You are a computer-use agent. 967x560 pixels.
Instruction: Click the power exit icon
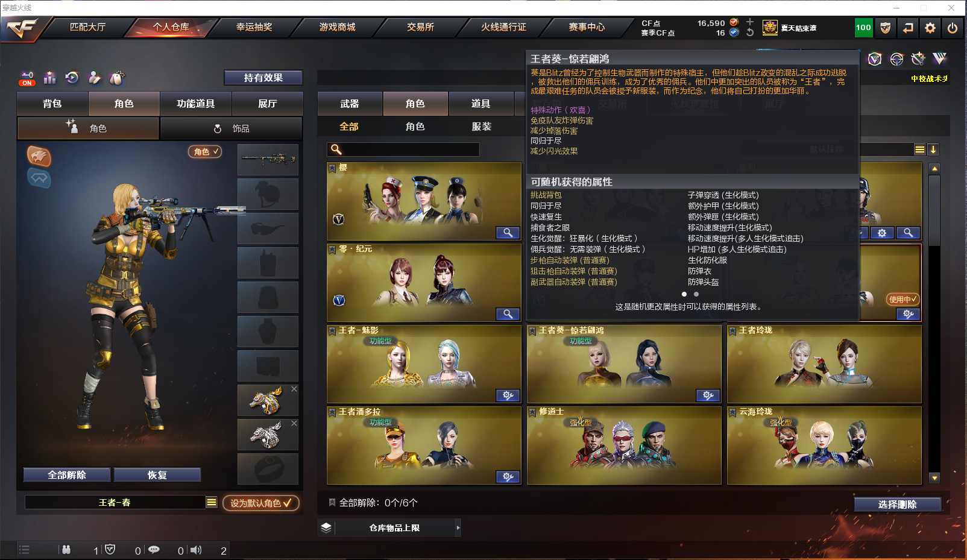point(953,28)
